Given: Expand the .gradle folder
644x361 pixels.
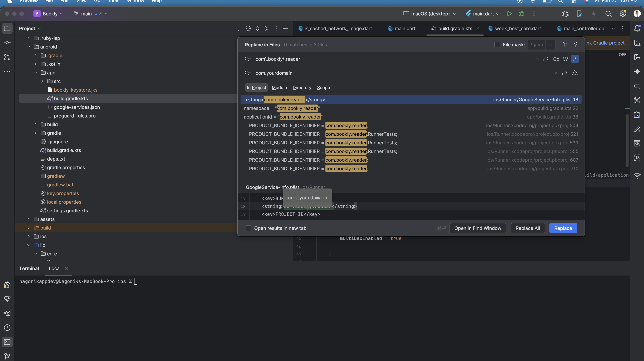Looking at the screenshot, I should [35, 55].
